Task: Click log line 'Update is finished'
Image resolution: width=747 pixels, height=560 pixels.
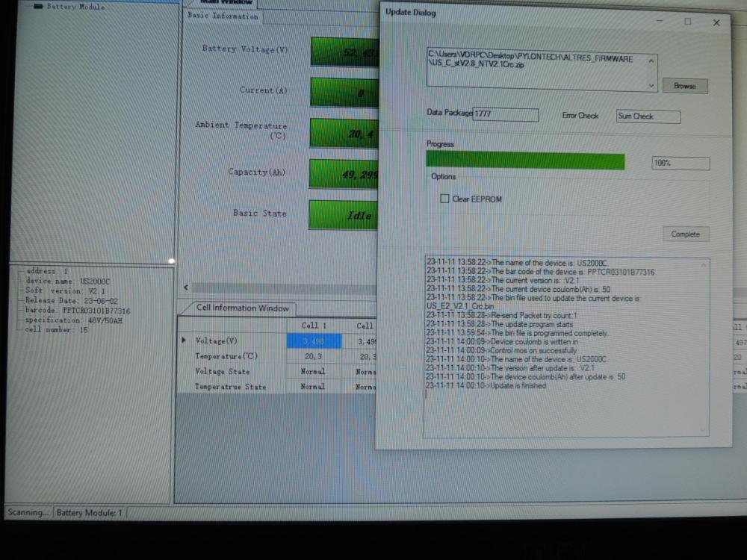Action: point(486,386)
